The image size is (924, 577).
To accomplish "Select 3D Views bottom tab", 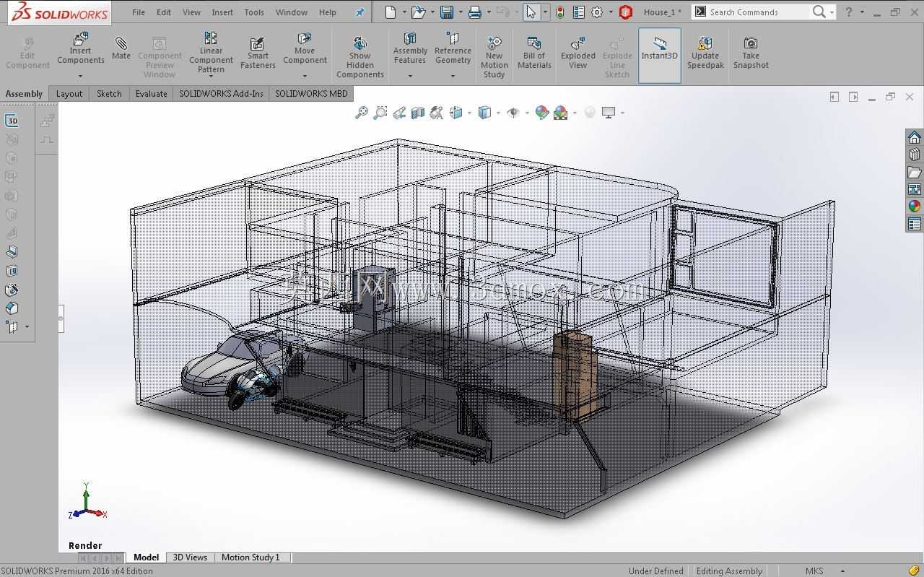I will tap(190, 558).
